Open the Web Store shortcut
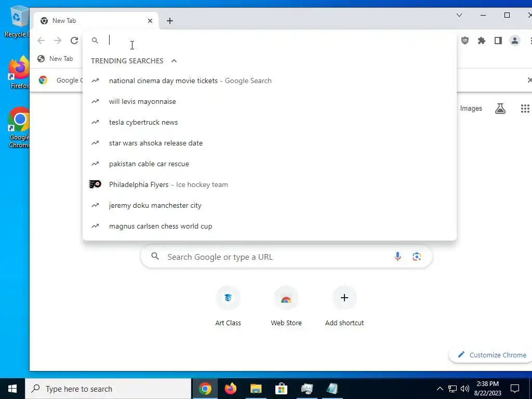Image resolution: width=532 pixels, height=399 pixels. [x=286, y=307]
